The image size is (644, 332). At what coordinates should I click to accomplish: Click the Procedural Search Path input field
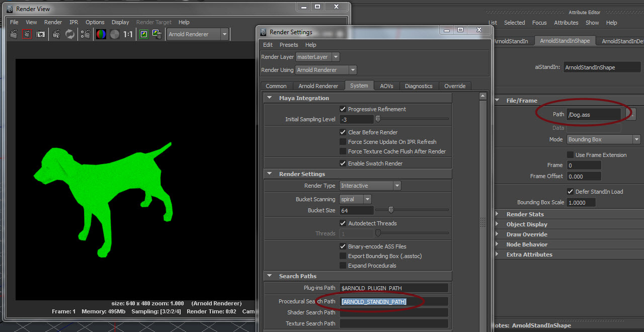pyautogui.click(x=394, y=302)
